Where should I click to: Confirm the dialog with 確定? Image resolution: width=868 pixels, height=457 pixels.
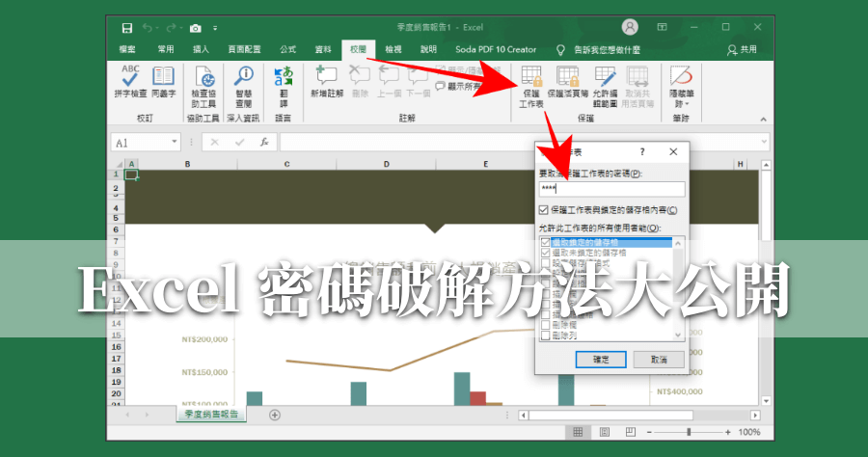pyautogui.click(x=601, y=360)
